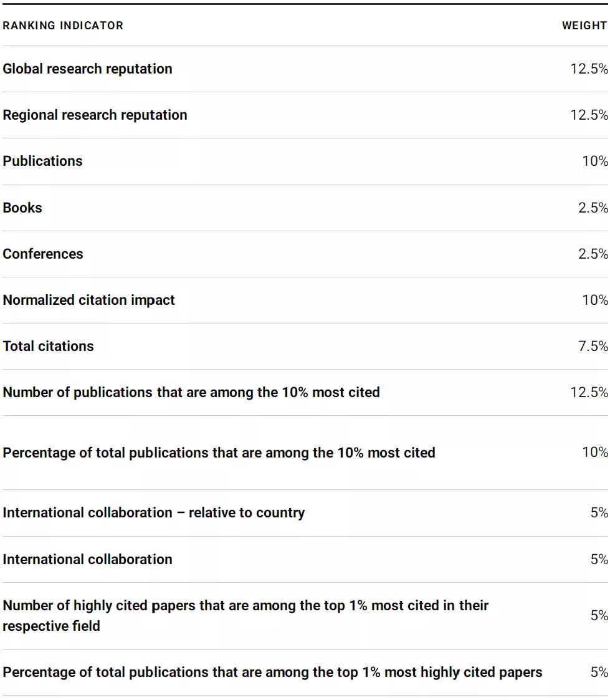Viewport: 610px width, 700px height.
Task: Click International collaboration – relative to country
Action: 154,512
